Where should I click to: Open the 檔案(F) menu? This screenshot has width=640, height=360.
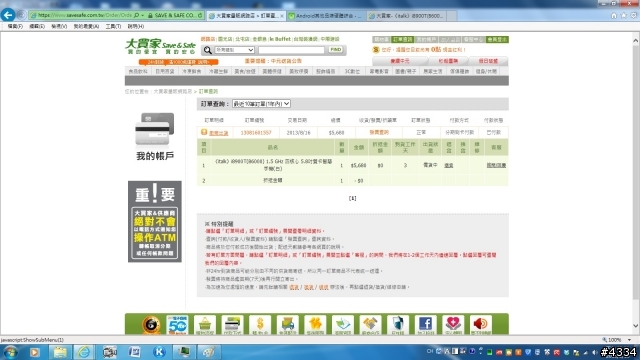(15, 26)
